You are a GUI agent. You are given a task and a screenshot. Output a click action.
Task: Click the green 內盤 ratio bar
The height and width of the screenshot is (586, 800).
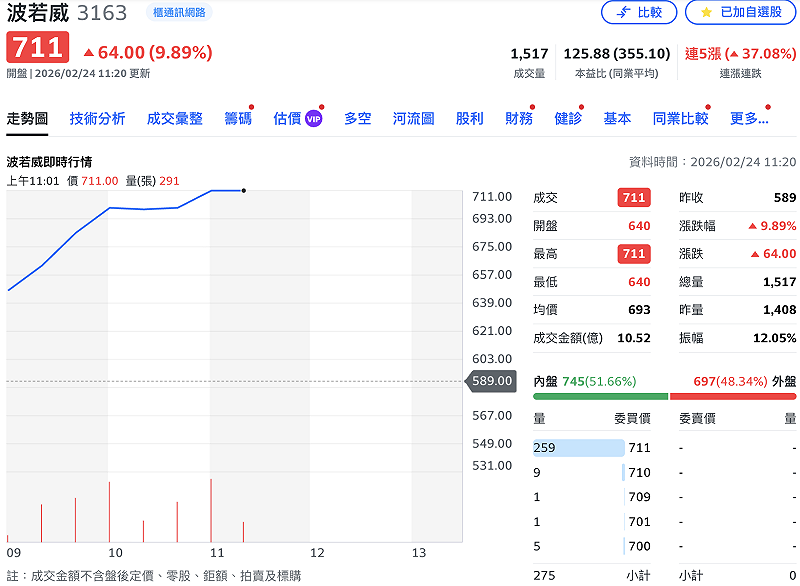tap(600, 397)
